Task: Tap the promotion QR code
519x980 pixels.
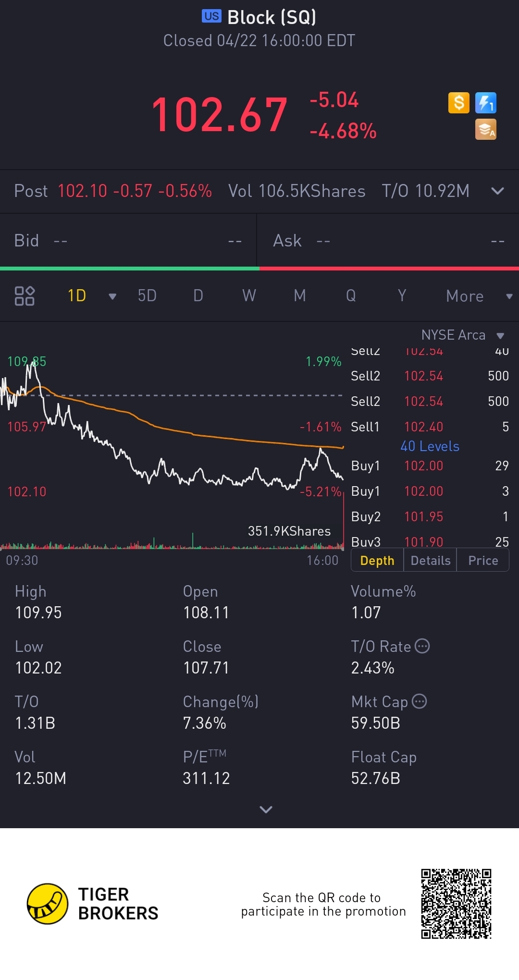Action: point(456,904)
